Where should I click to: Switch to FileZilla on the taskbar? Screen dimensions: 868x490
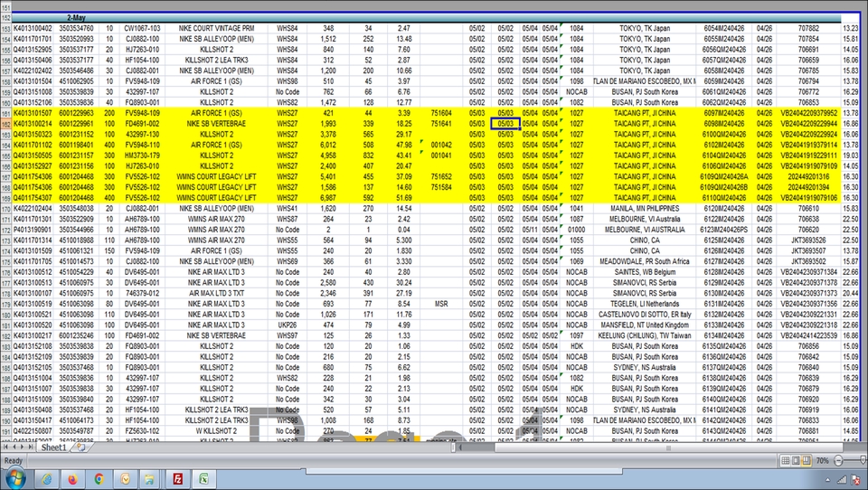(x=178, y=479)
